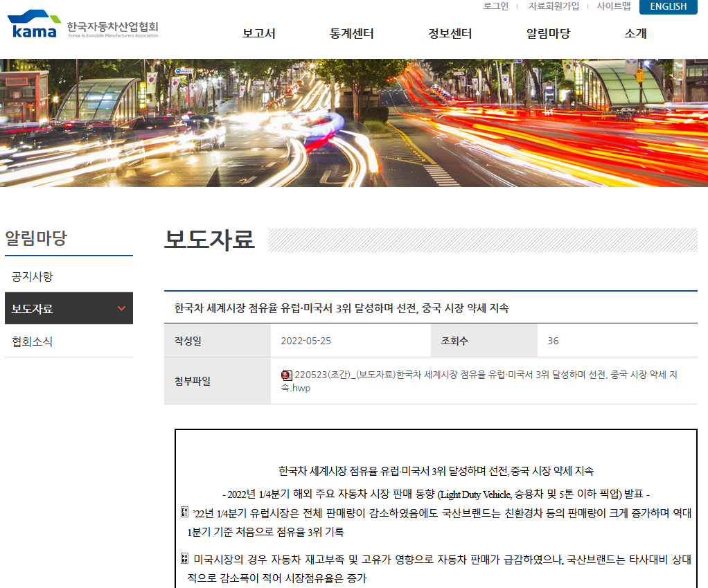
Task: Select 협회소식 in the sidebar
Action: pyautogui.click(x=33, y=341)
